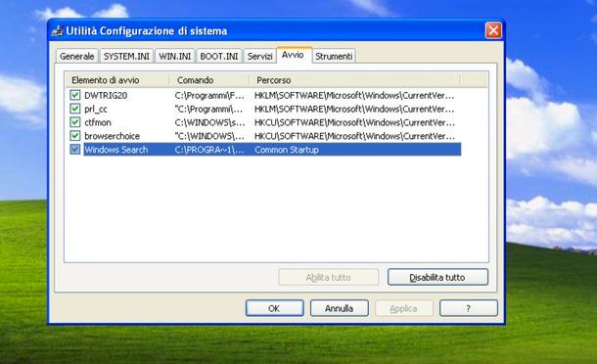Select the Avvio tab
The width and height of the screenshot is (597, 364).
coord(293,55)
